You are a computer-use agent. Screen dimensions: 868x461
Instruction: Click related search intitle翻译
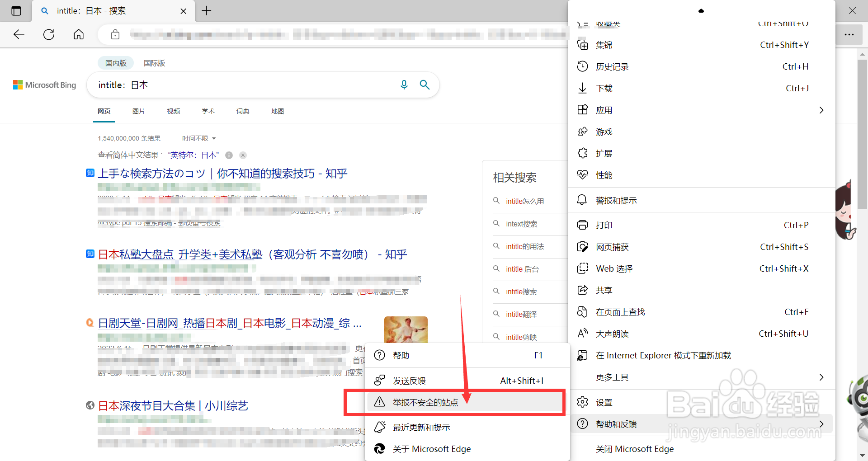click(x=521, y=314)
